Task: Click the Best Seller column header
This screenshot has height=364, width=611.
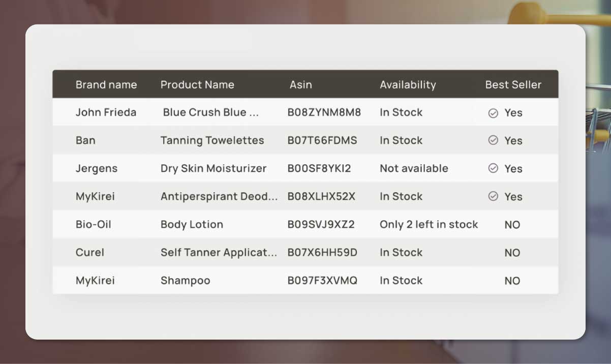Action: click(x=513, y=85)
